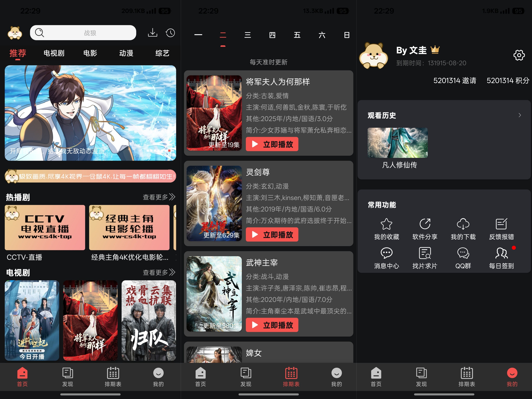Open watch history via the clock icon
The width and height of the screenshot is (532, 399).
pos(170,33)
